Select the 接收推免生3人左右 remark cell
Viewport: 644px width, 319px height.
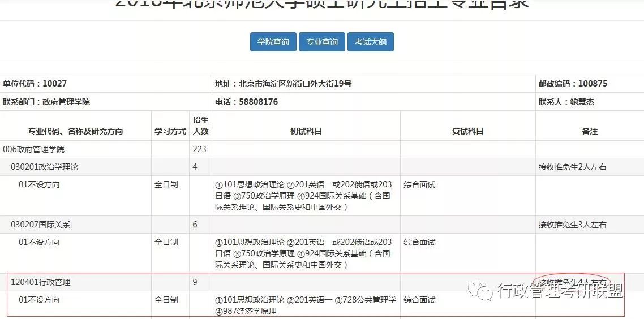572,225
